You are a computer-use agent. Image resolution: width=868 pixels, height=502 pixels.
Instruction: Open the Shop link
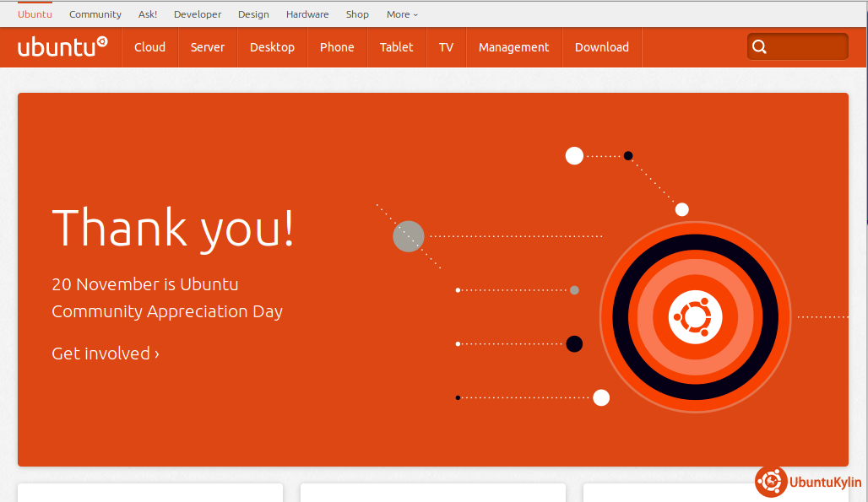pyautogui.click(x=357, y=14)
